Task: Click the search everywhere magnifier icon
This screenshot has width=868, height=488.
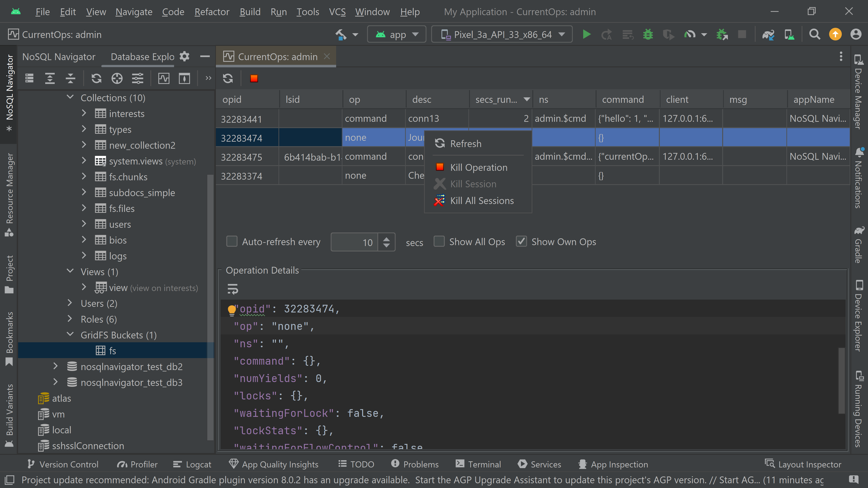Action: [814, 34]
